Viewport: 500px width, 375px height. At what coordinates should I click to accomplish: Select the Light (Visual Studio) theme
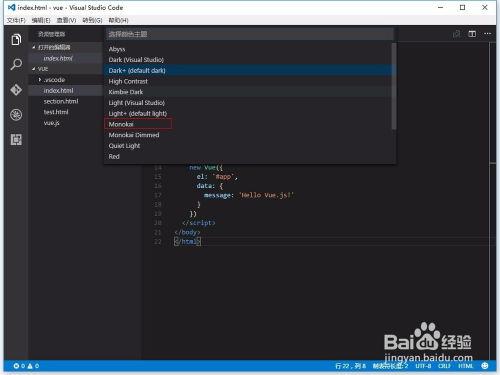[248, 103]
